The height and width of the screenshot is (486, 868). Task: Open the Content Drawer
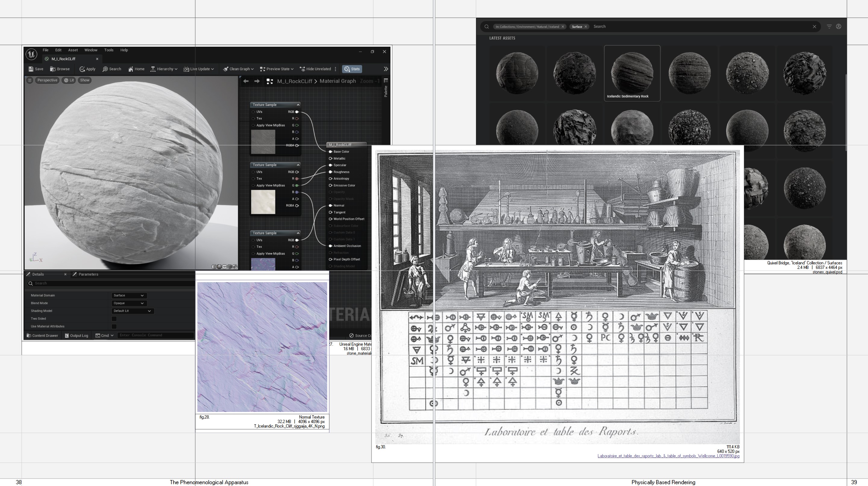coord(42,335)
